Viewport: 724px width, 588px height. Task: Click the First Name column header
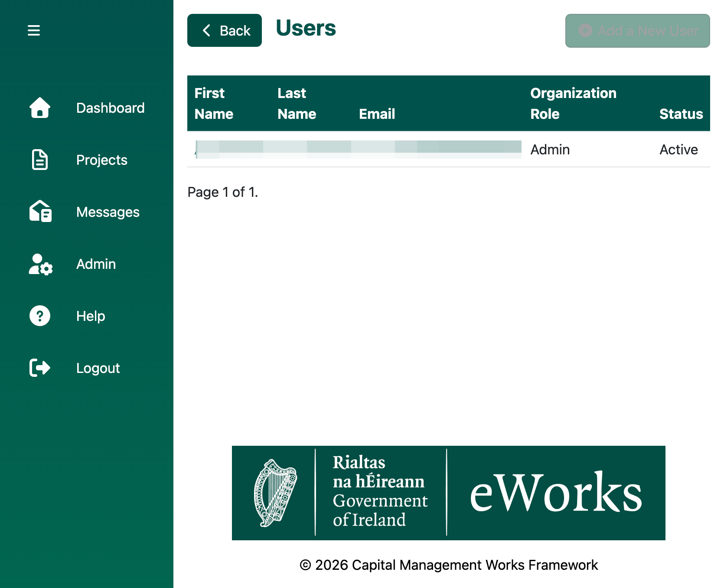pyautogui.click(x=214, y=103)
